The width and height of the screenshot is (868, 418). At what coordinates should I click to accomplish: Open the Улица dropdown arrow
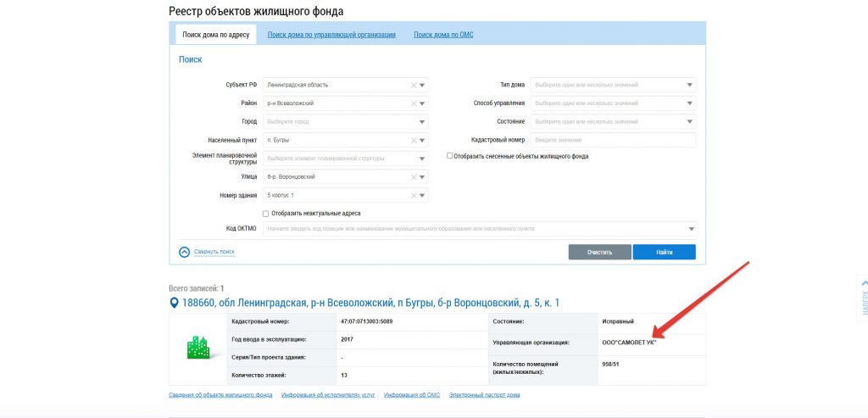point(422,177)
